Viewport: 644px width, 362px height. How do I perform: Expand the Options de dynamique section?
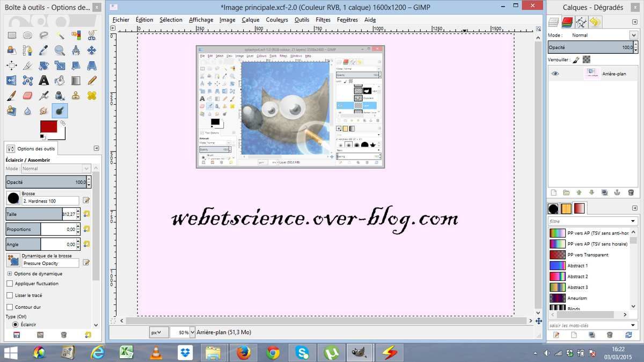click(x=10, y=273)
